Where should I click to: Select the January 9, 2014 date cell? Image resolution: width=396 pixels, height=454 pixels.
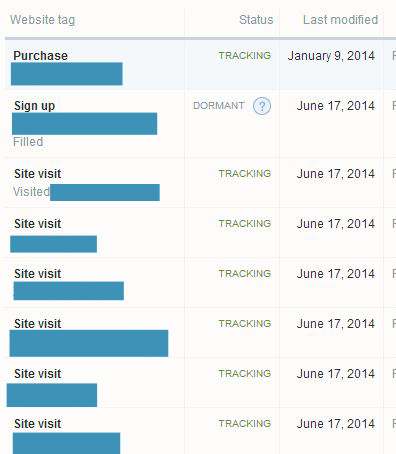pyautogui.click(x=331, y=56)
